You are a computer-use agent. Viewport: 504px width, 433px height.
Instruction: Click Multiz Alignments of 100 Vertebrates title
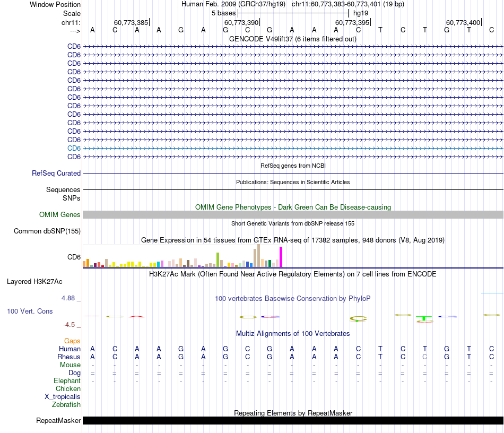tap(293, 333)
